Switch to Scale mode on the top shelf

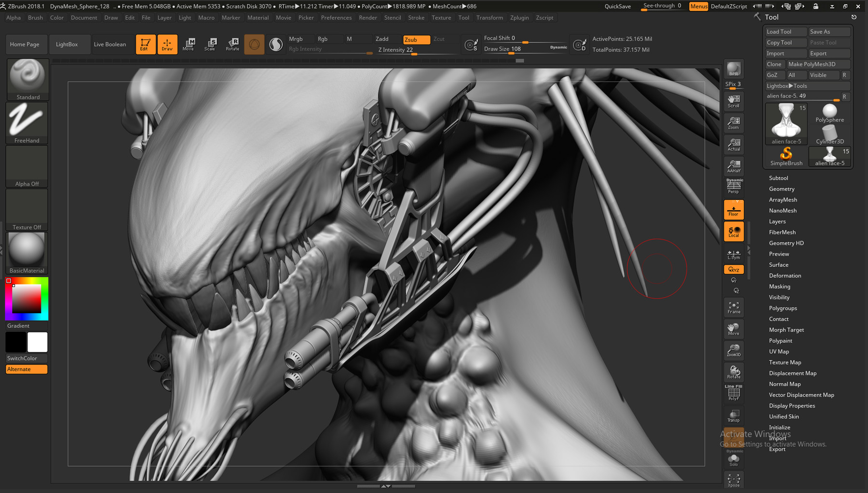pyautogui.click(x=211, y=44)
